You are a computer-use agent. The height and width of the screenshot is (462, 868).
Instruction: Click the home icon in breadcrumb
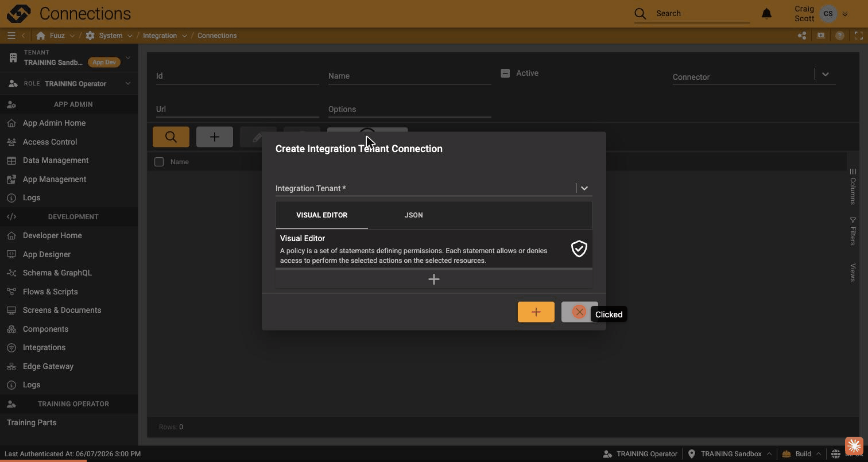click(41, 36)
